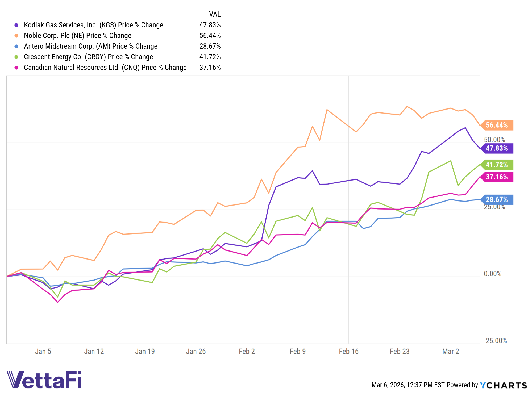
Task: Click the VAL column header
Action: 215,14
